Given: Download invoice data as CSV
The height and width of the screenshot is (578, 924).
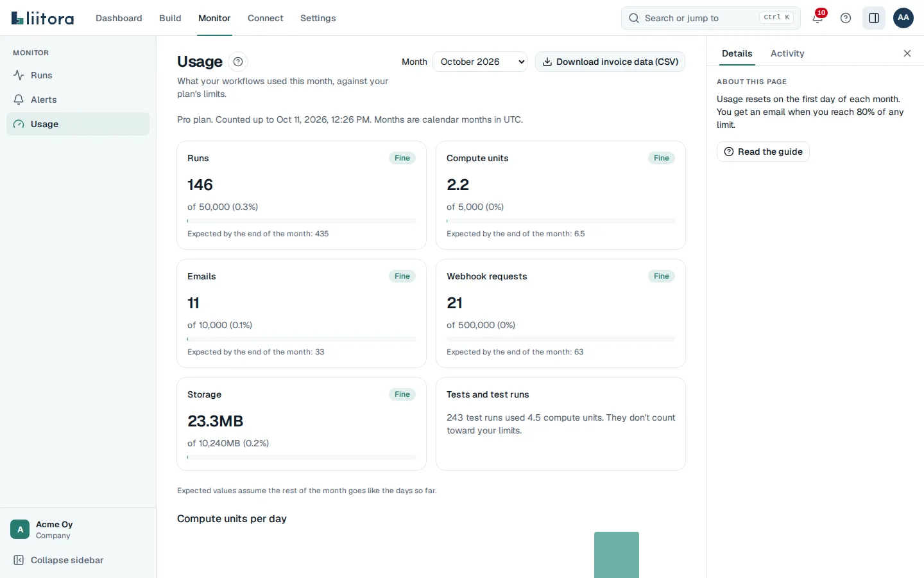Looking at the screenshot, I should click(x=610, y=62).
